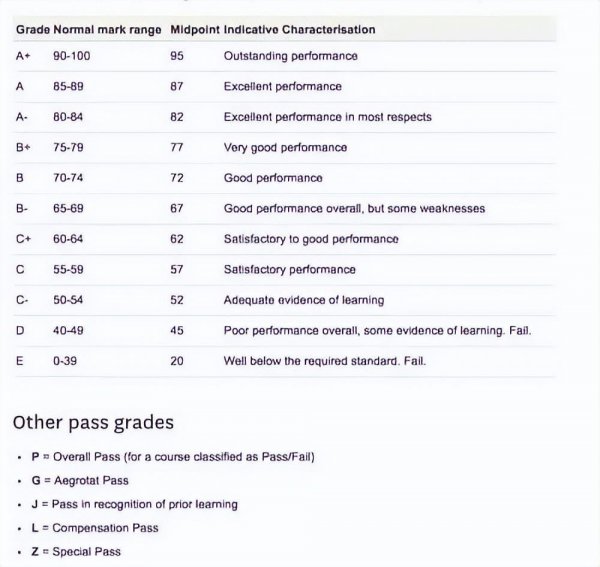The image size is (600, 567).
Task: Click "Excellent performance in most respects" text
Action: (x=327, y=117)
